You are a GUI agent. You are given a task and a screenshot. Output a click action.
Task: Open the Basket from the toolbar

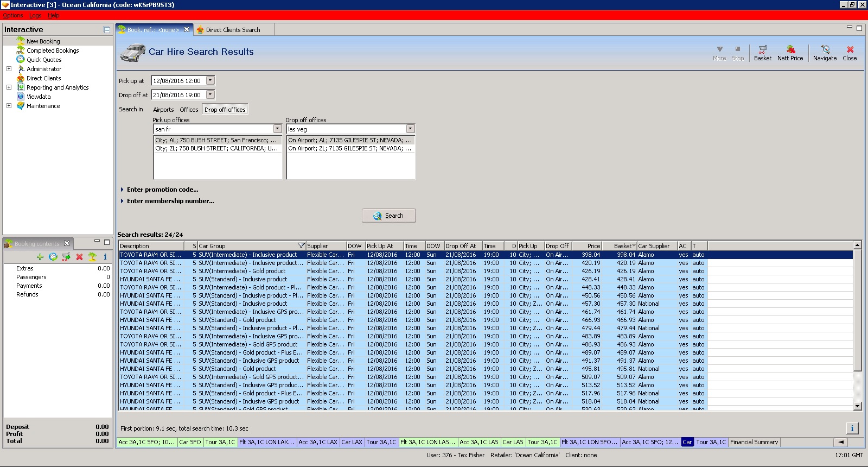tap(762, 53)
